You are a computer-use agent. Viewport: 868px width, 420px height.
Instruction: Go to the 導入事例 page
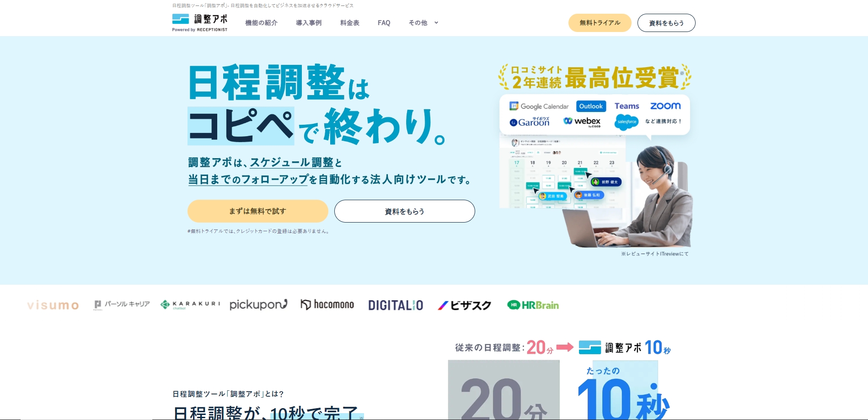tap(309, 23)
